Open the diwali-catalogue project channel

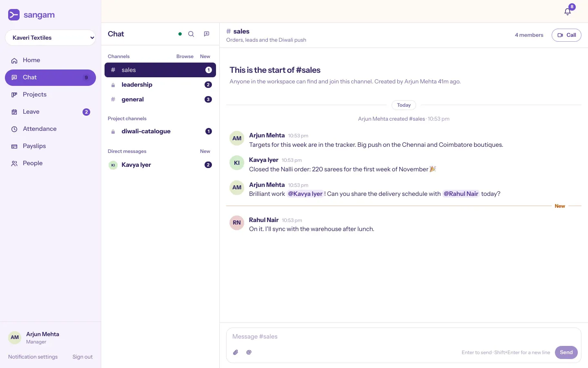coord(160,131)
